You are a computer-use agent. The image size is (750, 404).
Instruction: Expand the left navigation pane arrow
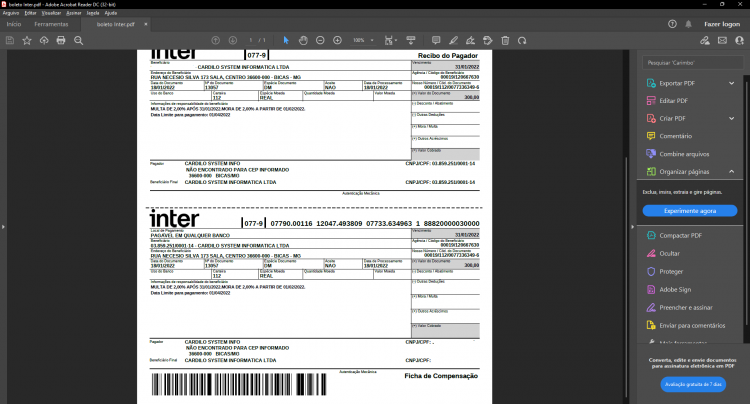tap(3, 227)
